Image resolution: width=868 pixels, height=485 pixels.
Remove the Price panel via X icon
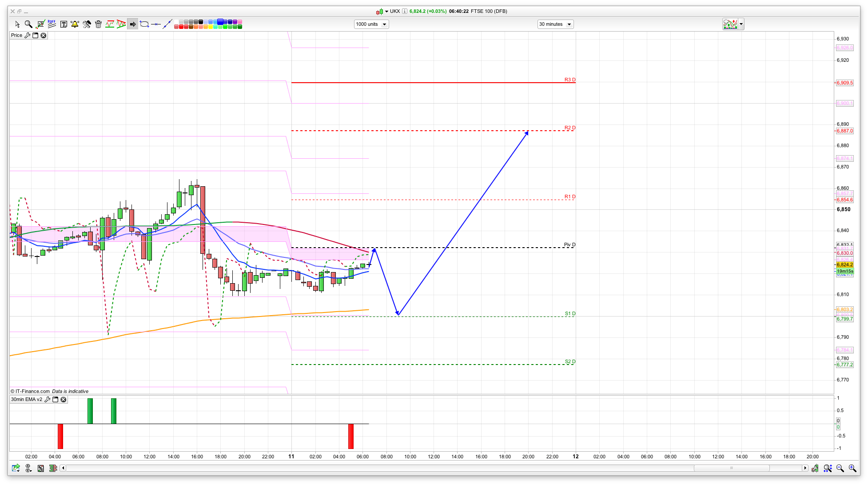click(x=44, y=36)
